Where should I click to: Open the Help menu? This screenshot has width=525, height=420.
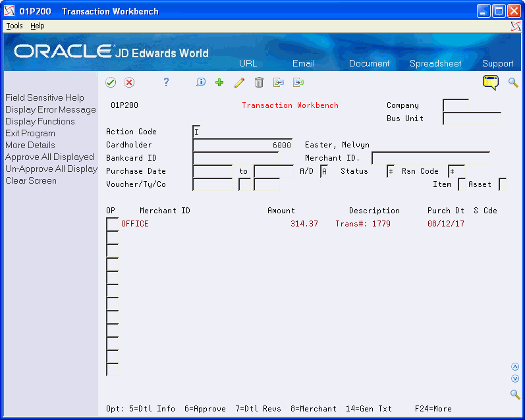[37, 26]
